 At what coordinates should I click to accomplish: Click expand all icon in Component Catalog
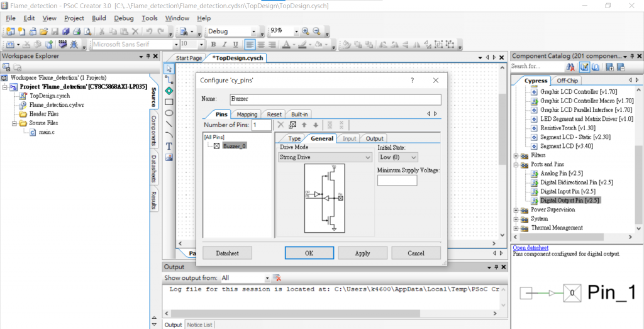(610, 67)
